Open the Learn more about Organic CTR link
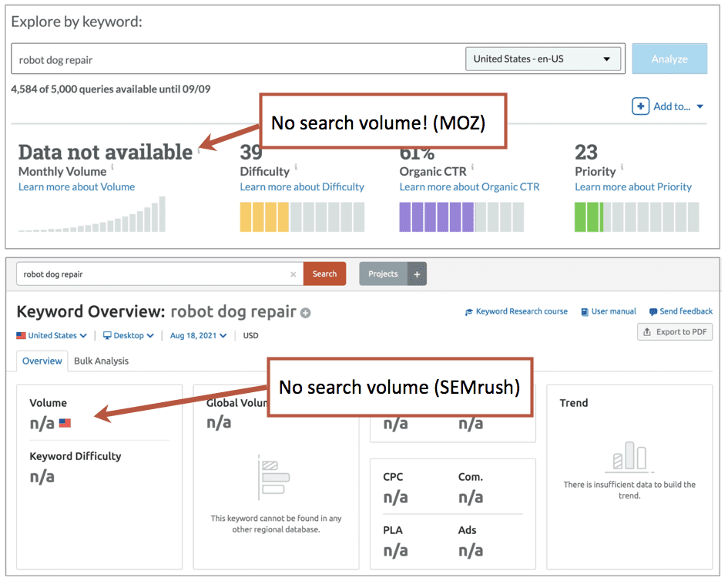This screenshot has width=728, height=581. point(470,186)
